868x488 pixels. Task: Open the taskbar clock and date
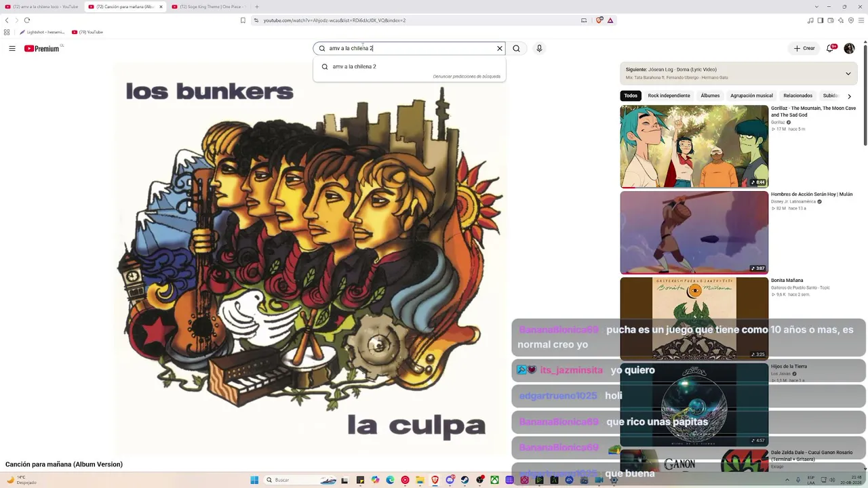coord(850,480)
